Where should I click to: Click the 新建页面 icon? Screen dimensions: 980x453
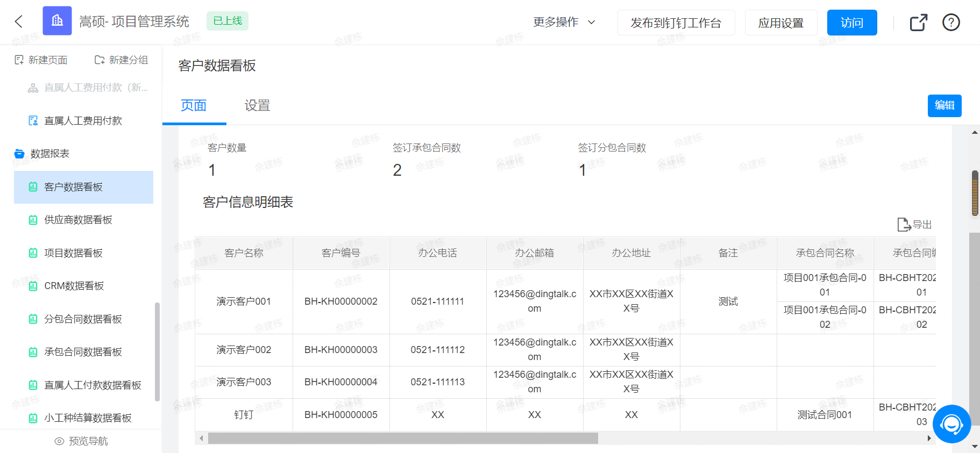click(x=19, y=60)
